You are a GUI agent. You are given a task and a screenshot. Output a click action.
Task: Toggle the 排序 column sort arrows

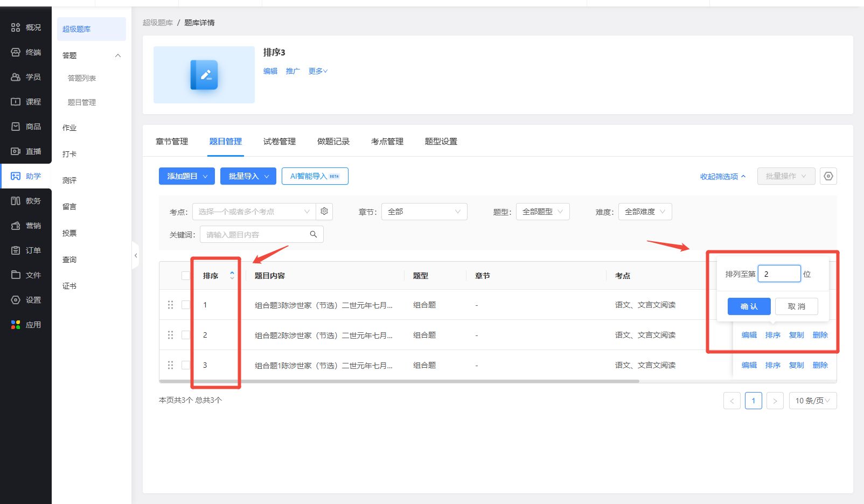(232, 275)
